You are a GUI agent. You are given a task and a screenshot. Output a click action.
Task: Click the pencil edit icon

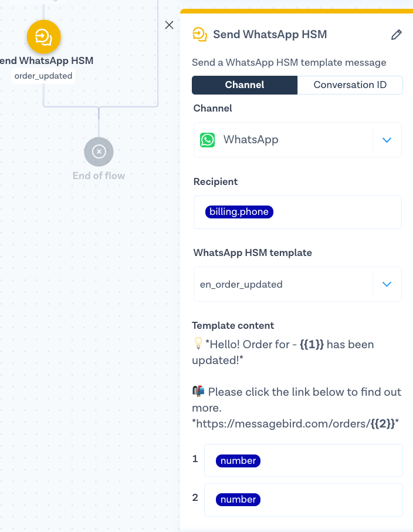coord(397,35)
